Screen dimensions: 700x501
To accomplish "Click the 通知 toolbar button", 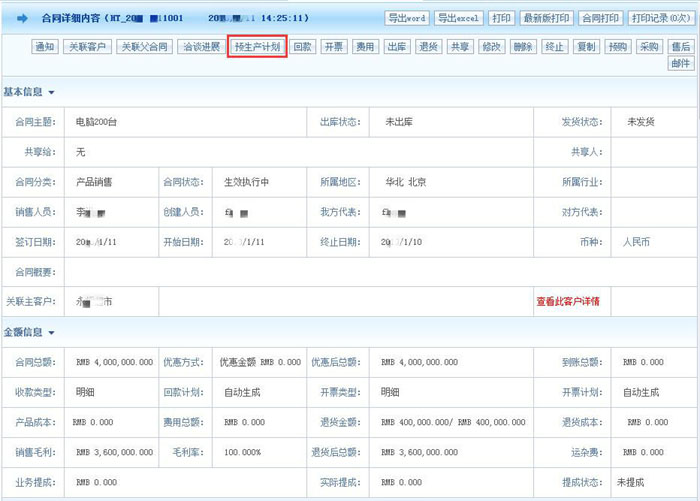I will click(x=45, y=47).
